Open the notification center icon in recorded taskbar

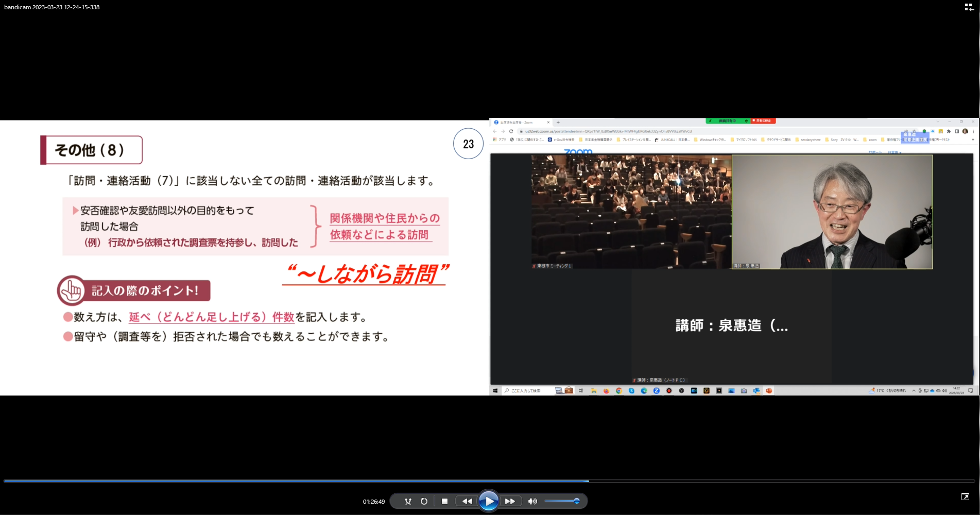(x=970, y=391)
